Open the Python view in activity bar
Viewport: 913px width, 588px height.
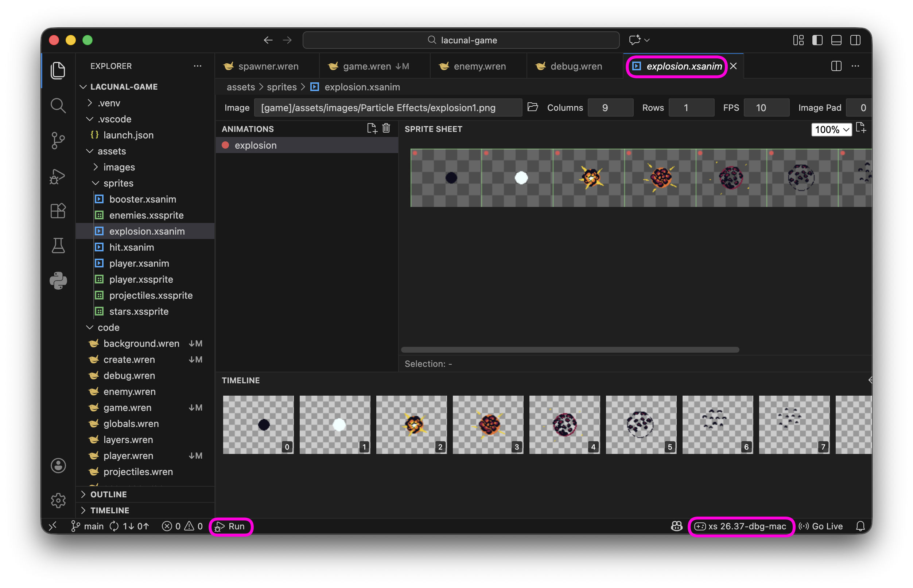58,281
